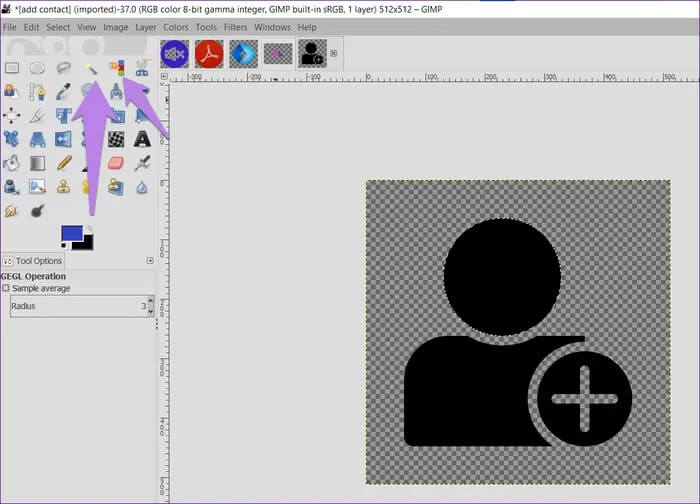This screenshot has height=504, width=700.
Task: Activate the Move tool
Action: click(12, 115)
